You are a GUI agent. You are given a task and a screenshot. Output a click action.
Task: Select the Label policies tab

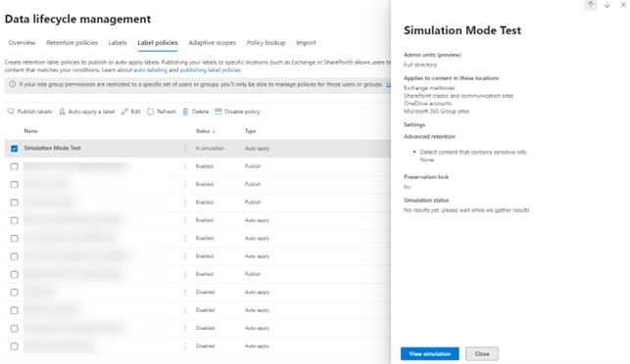pos(158,42)
